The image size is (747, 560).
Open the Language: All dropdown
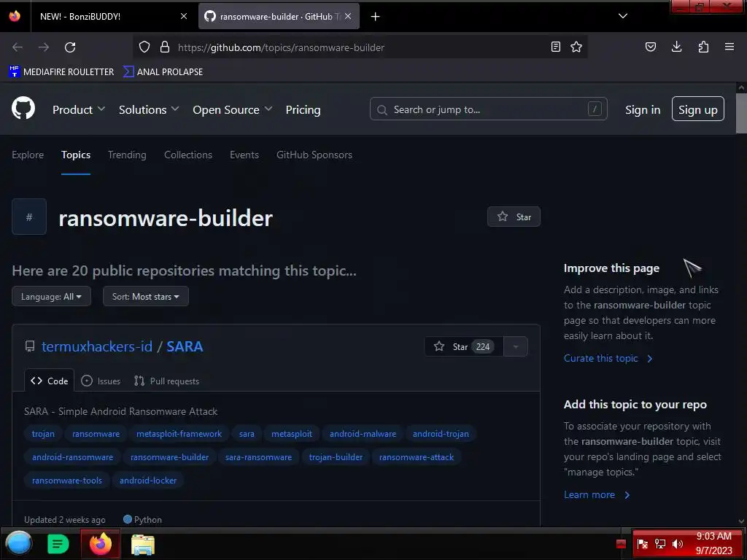click(52, 296)
